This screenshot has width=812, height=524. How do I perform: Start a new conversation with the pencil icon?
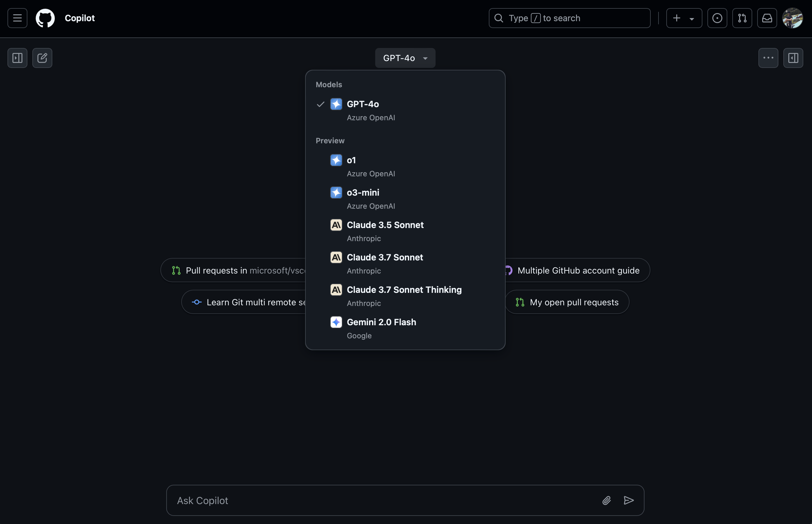pos(42,58)
